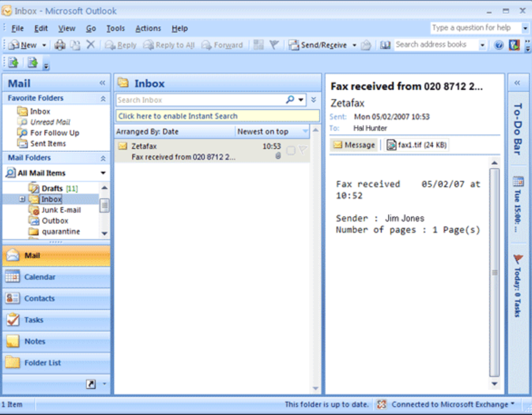Open the New item dropdown arrow

(x=44, y=45)
